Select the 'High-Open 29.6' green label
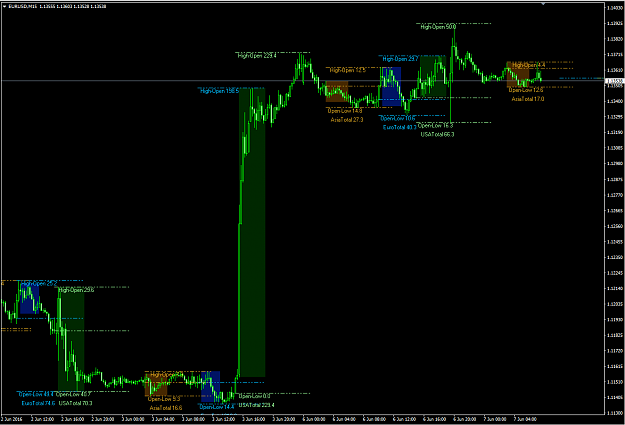The image size is (625, 425). (76, 290)
